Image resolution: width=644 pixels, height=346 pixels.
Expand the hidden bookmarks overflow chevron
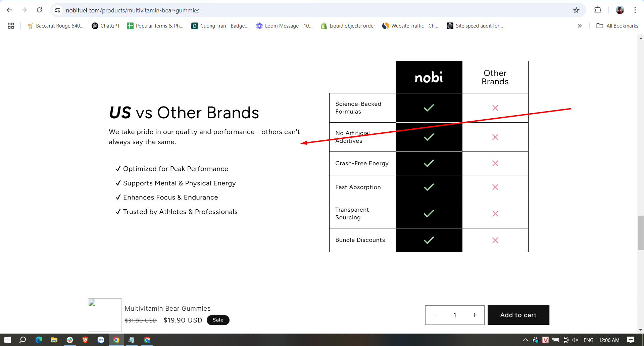click(x=580, y=26)
